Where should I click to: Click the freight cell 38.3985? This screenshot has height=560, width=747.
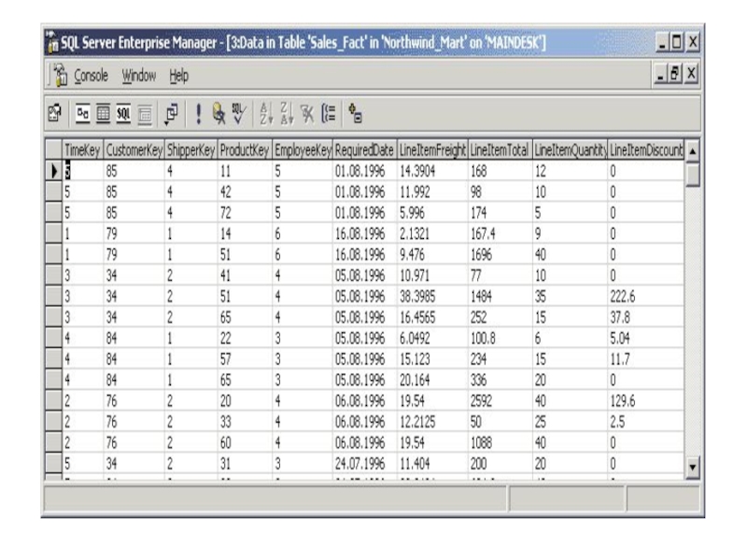tap(432, 296)
